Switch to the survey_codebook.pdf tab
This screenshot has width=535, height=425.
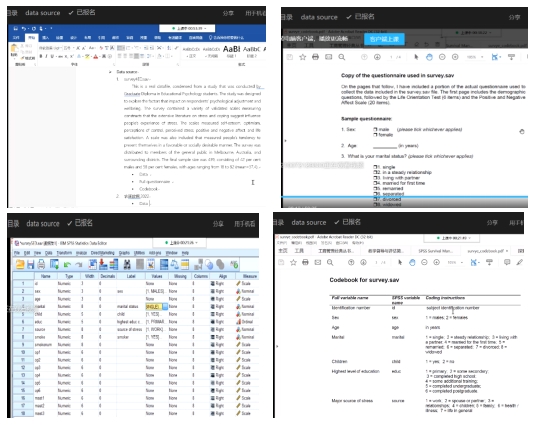[487, 251]
